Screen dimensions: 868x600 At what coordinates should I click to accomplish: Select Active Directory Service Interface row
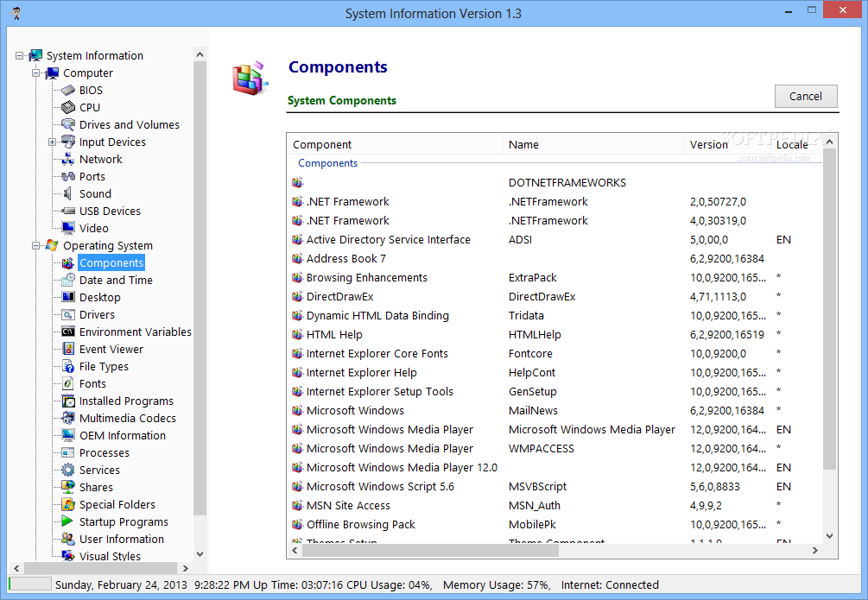(555, 240)
